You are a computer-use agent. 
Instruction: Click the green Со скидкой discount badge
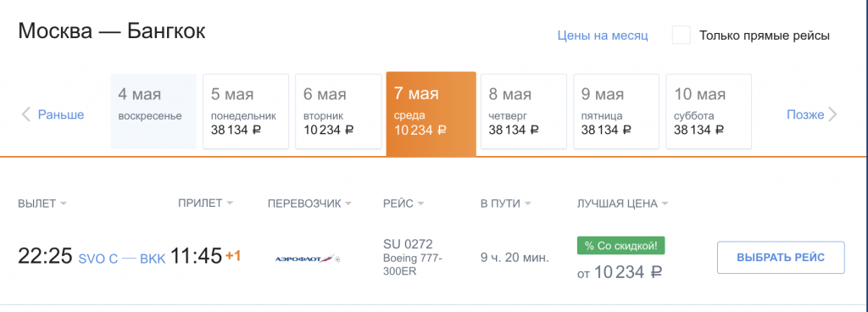point(620,246)
